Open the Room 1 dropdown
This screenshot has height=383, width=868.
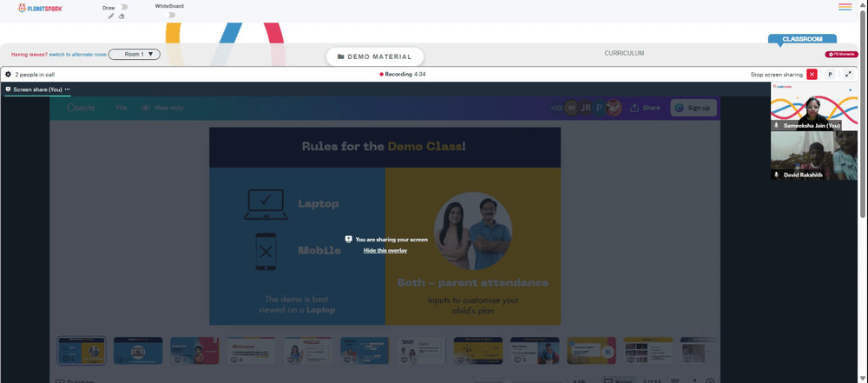click(x=135, y=55)
